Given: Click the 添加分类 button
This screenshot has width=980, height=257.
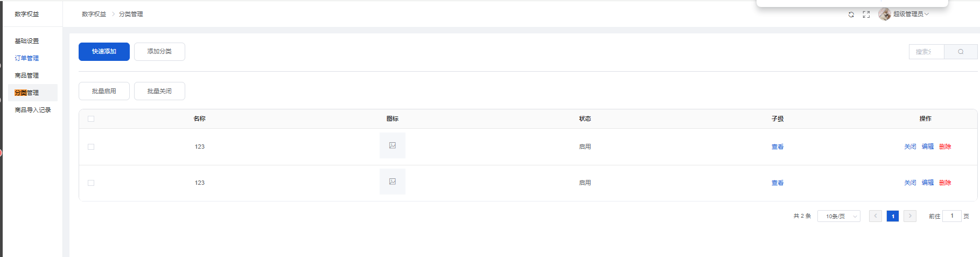Looking at the screenshot, I should pos(159,52).
